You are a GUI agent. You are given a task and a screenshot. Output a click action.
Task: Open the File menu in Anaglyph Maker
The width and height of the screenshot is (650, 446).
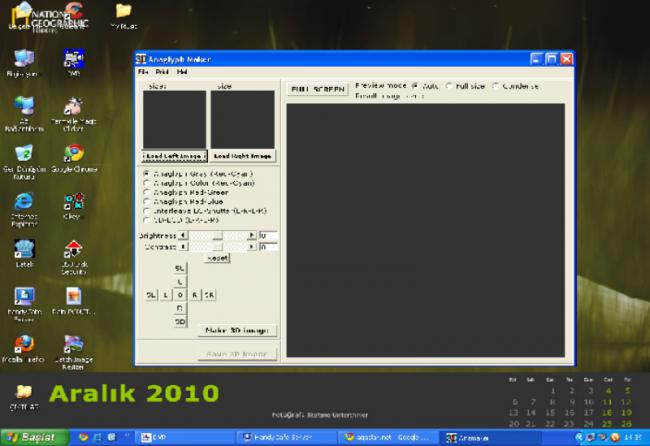pyautogui.click(x=143, y=72)
